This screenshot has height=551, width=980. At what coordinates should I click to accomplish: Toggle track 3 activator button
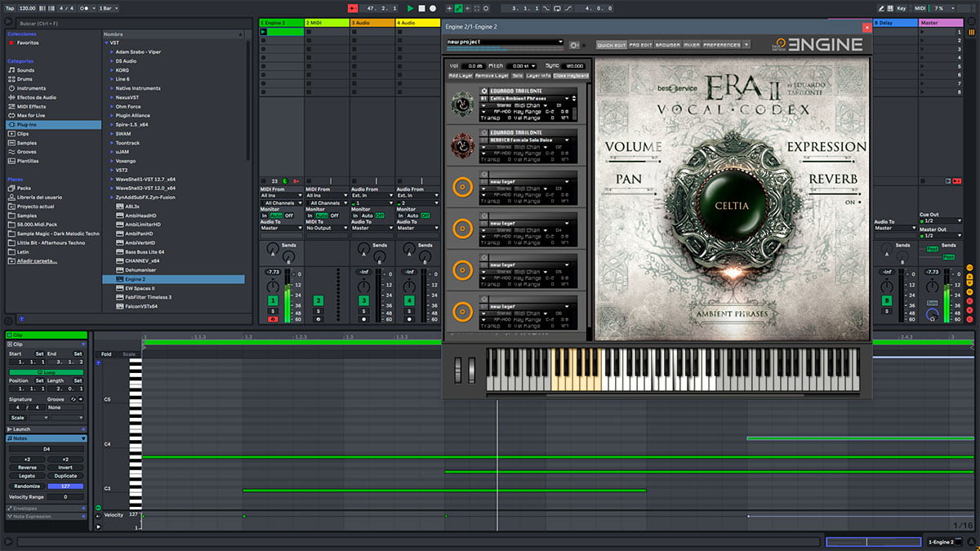tap(363, 301)
